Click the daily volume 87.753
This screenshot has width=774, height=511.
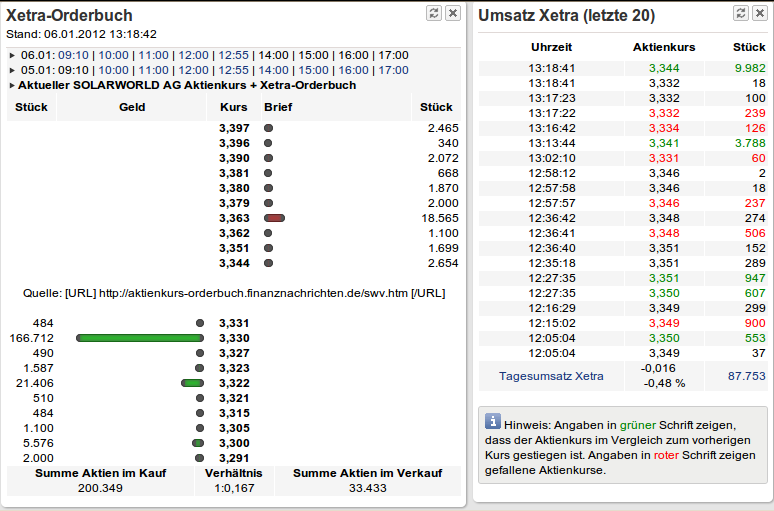pyautogui.click(x=746, y=376)
